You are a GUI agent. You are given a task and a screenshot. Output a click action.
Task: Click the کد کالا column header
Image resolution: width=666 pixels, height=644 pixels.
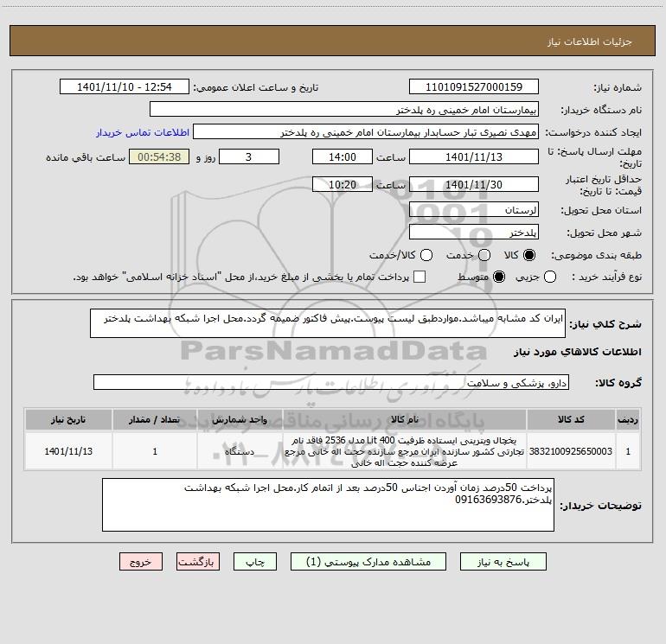571,419
